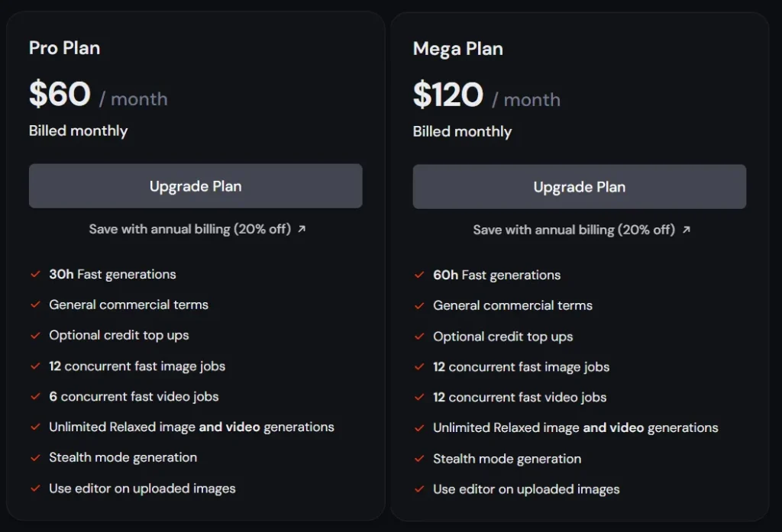
Task: Click checkmark beside 6 concurrent fast video jobs
Action: click(35, 396)
